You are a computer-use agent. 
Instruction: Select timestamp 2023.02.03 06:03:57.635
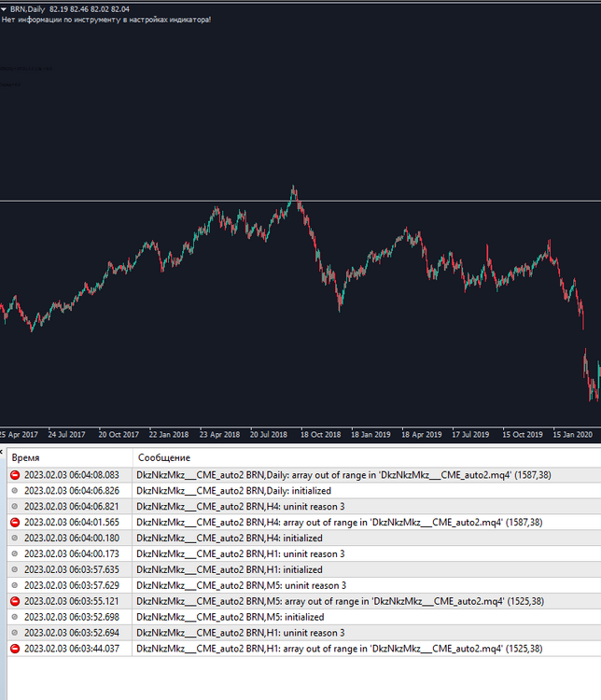point(72,569)
